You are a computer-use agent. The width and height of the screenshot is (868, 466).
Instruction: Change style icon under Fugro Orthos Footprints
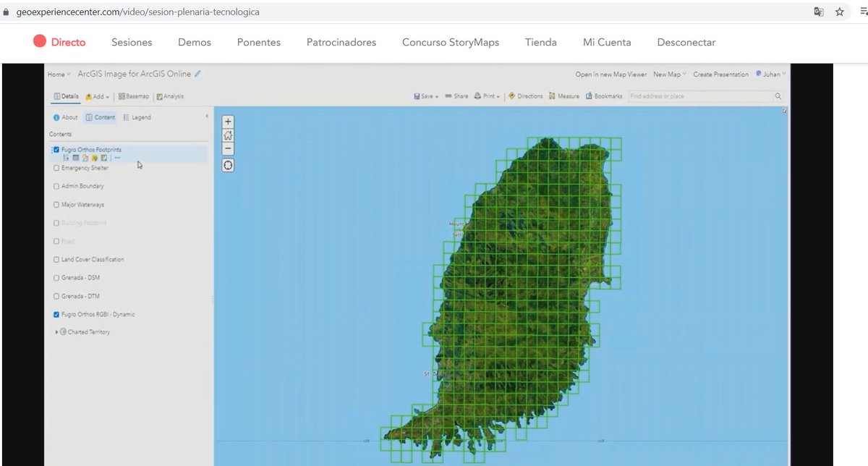(x=85, y=157)
